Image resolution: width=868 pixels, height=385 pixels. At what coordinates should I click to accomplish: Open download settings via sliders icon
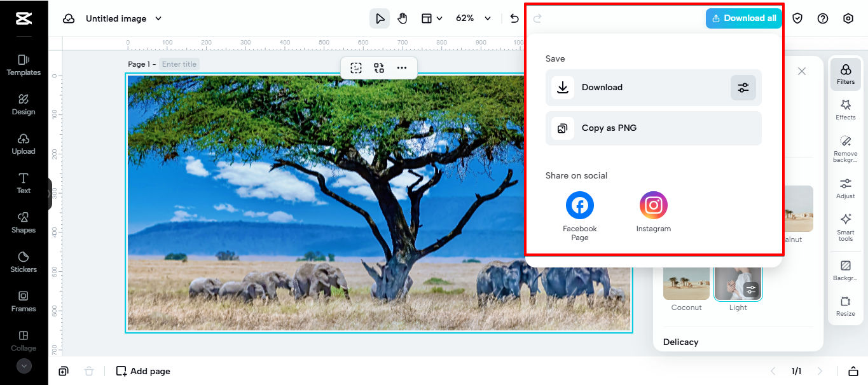[743, 88]
